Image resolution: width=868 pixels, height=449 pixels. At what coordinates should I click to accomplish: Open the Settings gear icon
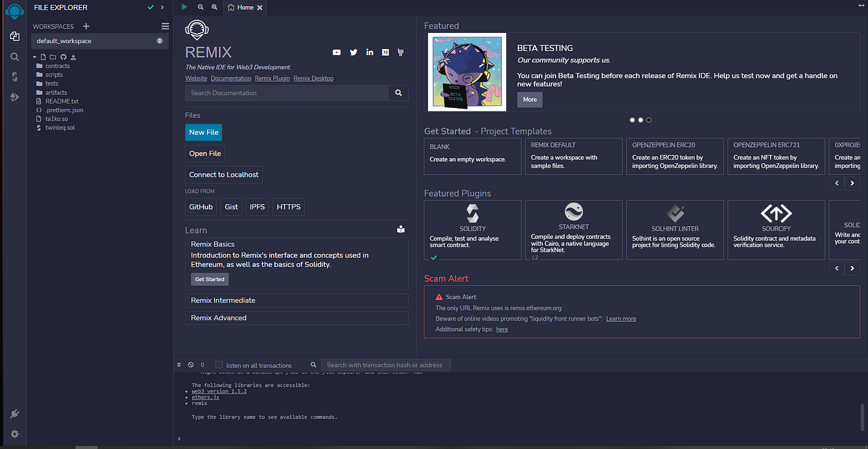point(15,434)
